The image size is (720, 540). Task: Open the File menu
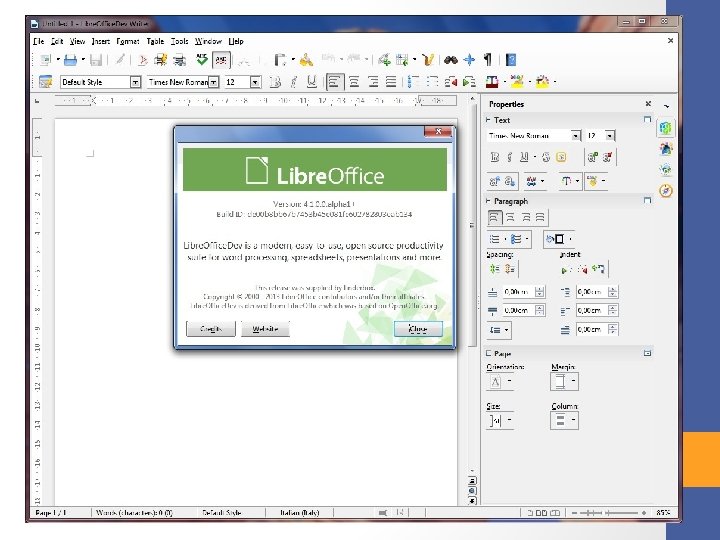point(39,41)
